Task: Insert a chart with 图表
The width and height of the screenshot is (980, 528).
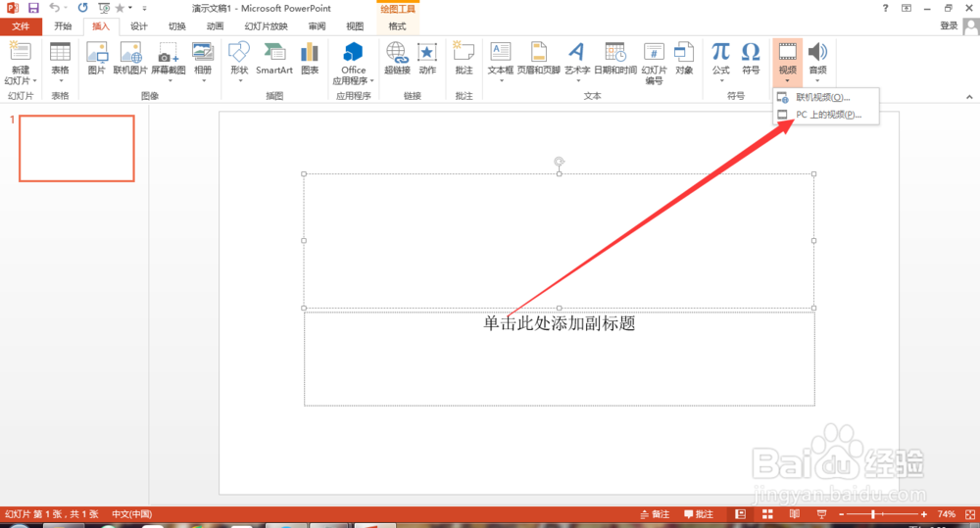Action: (x=310, y=53)
